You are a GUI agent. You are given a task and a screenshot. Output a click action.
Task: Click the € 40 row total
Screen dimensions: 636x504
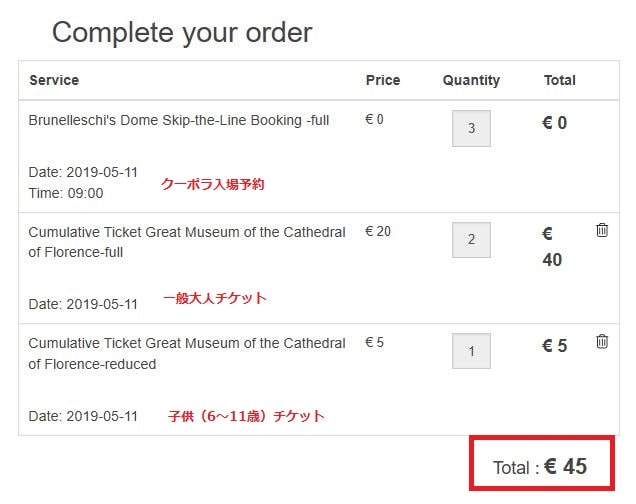[x=552, y=247]
